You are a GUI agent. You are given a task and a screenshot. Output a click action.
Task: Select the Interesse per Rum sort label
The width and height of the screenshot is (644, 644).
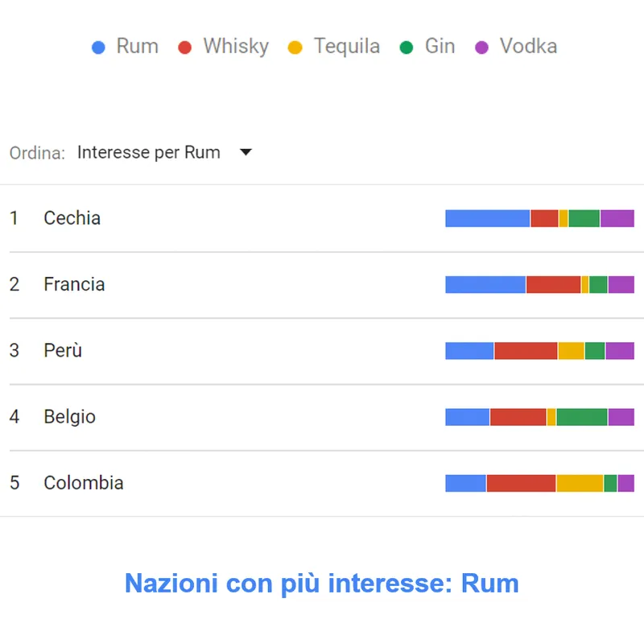(x=149, y=152)
